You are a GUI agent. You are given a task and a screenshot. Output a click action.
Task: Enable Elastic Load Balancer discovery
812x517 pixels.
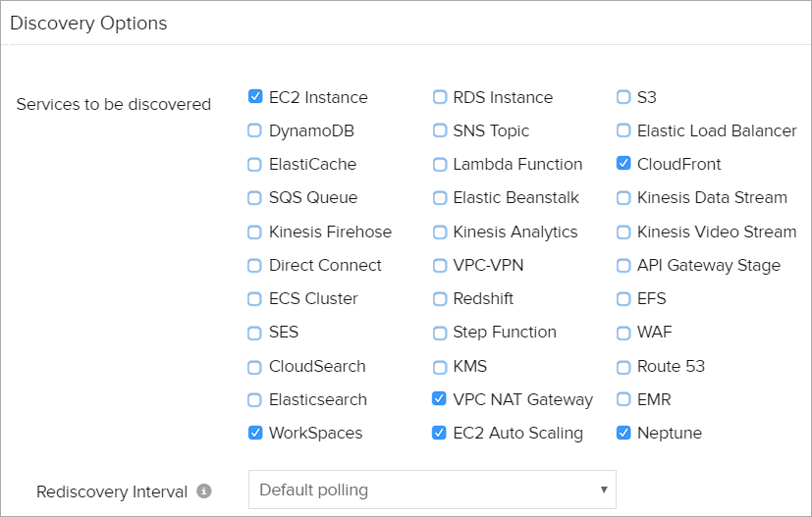point(623,130)
